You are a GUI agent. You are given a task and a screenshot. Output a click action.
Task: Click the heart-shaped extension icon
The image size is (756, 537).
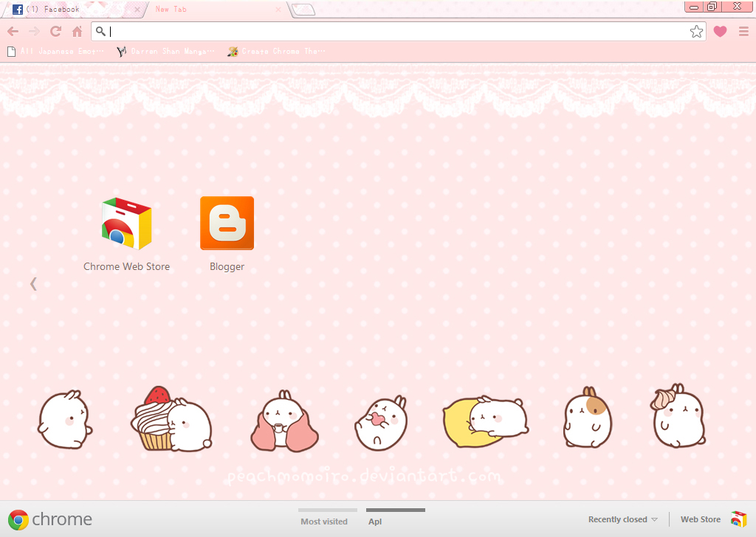tap(720, 31)
